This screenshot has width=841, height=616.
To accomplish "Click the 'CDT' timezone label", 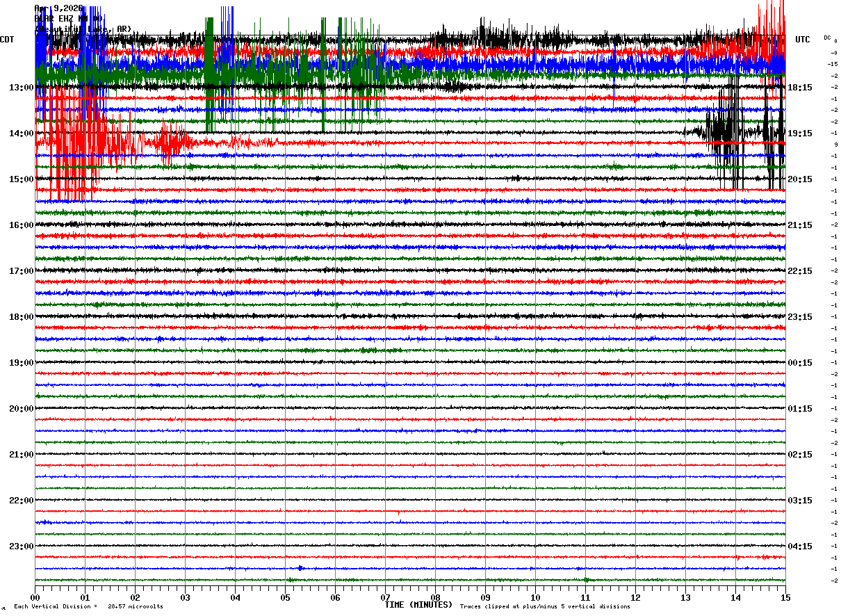I will pos(8,40).
